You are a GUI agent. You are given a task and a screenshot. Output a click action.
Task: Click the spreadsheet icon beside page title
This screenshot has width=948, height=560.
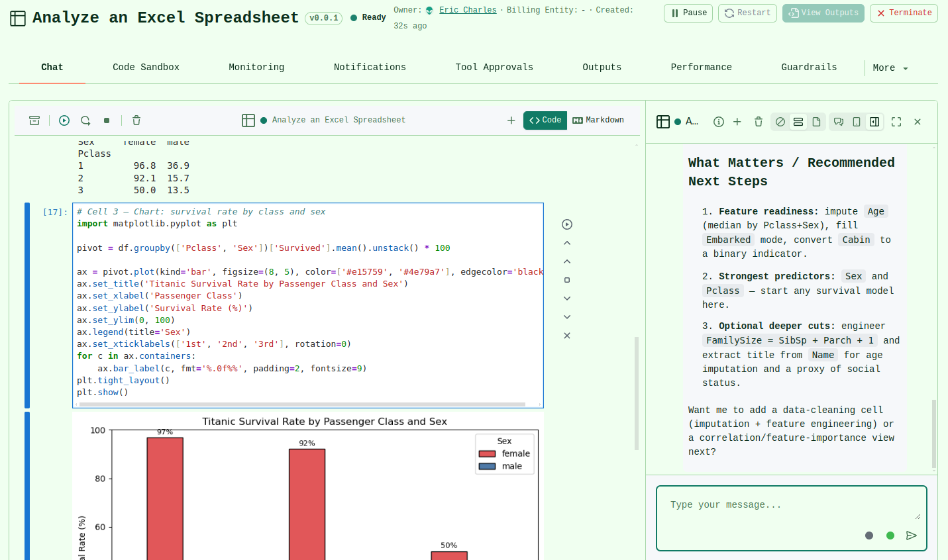tap(18, 18)
